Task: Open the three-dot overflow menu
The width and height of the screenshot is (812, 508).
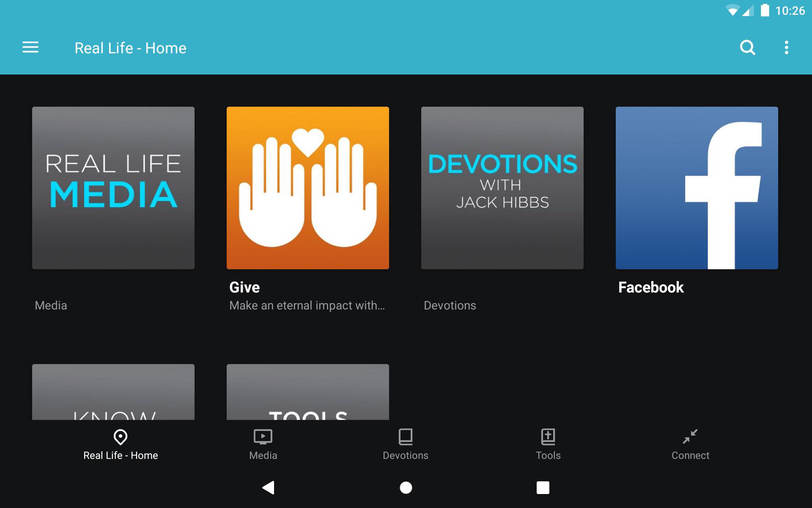Action: click(786, 47)
